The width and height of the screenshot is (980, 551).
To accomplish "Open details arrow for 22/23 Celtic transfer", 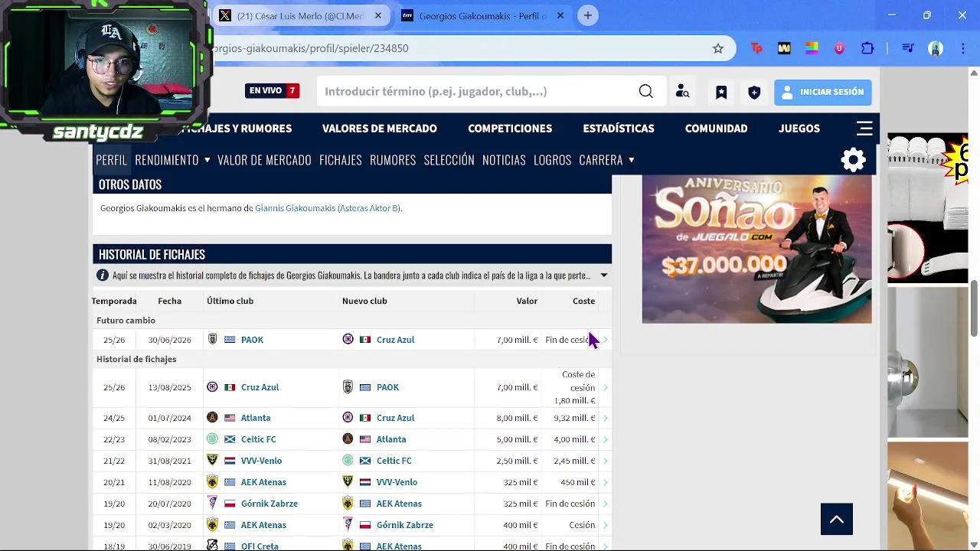I will pyautogui.click(x=606, y=439).
